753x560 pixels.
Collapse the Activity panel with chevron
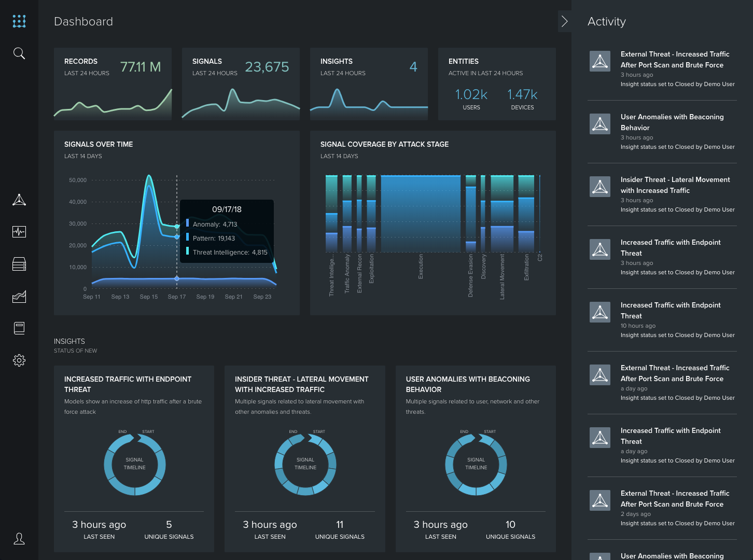(565, 21)
